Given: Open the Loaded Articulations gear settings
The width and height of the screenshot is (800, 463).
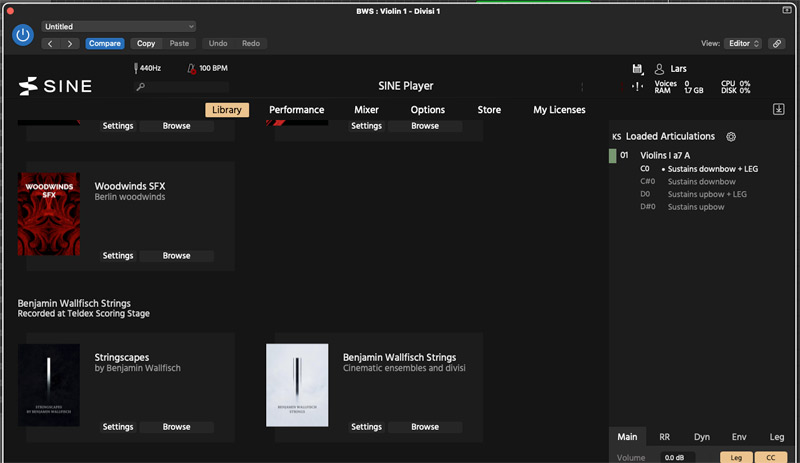Looking at the screenshot, I should (731, 136).
